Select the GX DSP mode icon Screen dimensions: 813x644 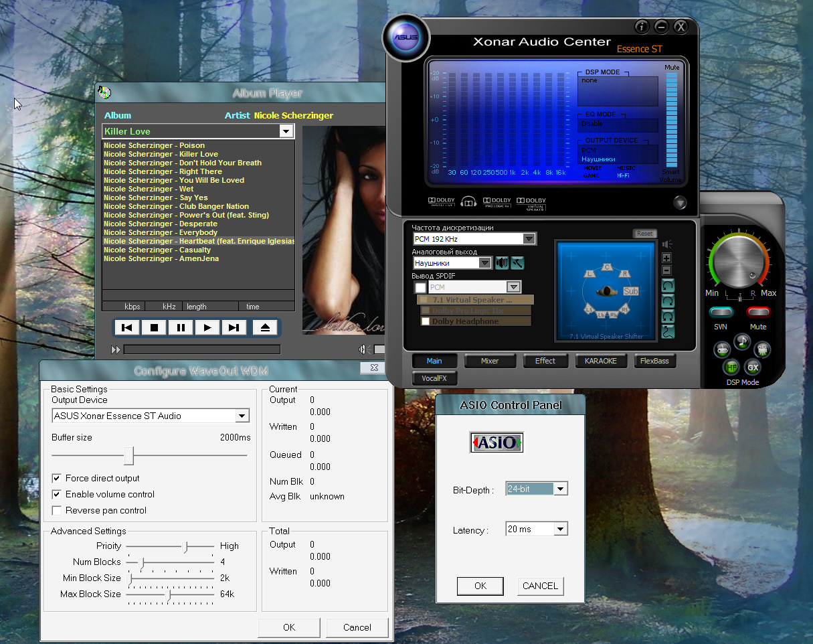(x=753, y=367)
